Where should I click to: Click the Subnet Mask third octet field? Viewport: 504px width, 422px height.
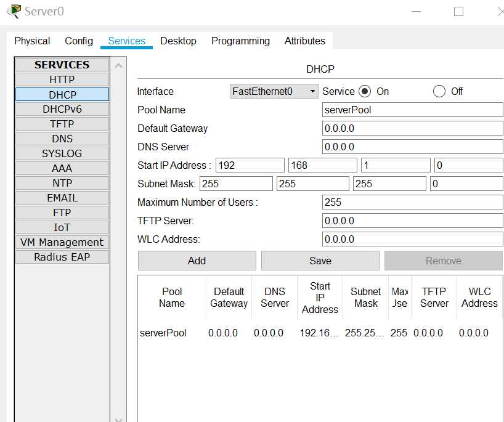pyautogui.click(x=389, y=184)
